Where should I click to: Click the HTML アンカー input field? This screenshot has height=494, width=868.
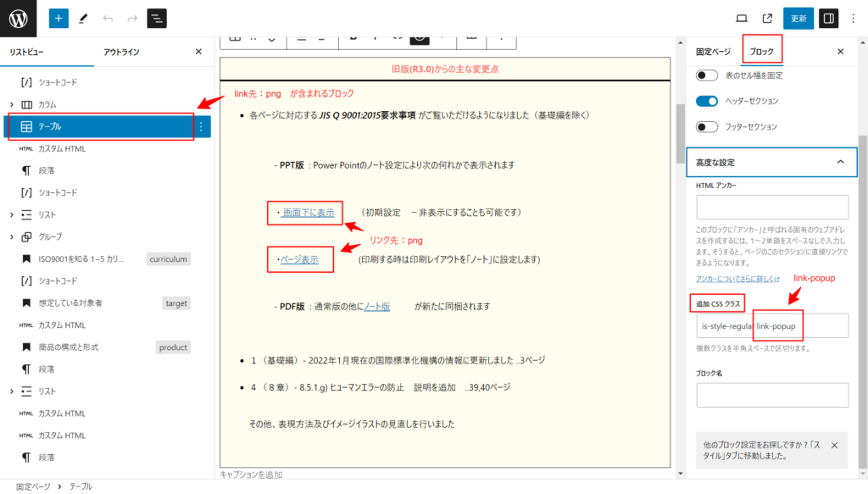(x=772, y=207)
